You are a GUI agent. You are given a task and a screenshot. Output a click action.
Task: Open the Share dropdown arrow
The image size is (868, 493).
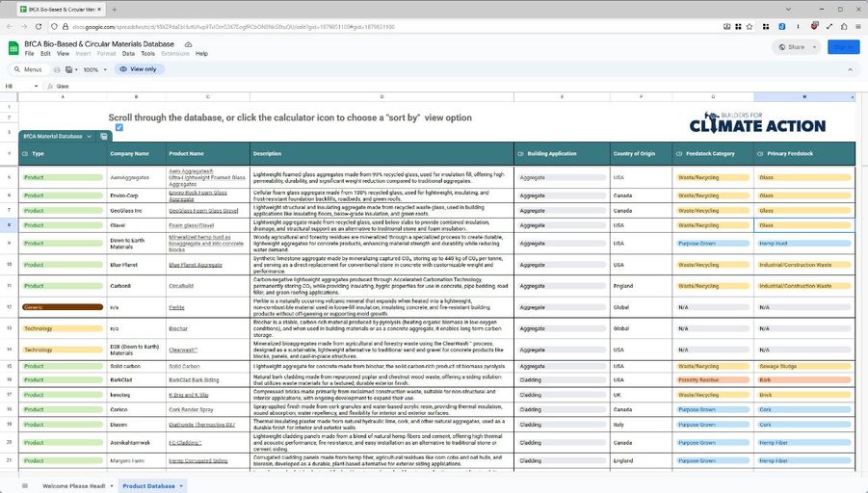coord(814,46)
